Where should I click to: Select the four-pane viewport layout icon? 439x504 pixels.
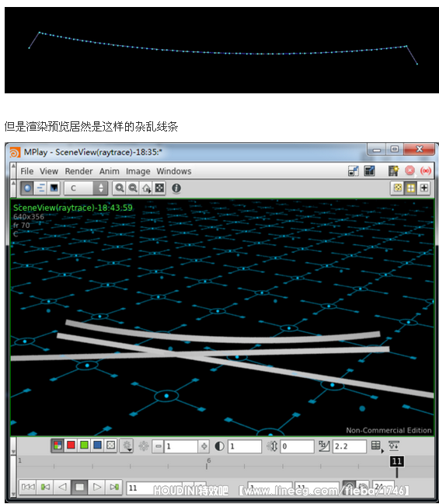coord(410,188)
